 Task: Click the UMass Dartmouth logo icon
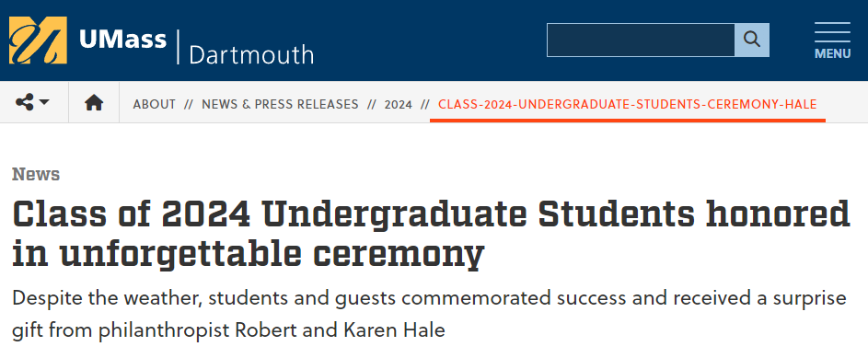[38, 40]
